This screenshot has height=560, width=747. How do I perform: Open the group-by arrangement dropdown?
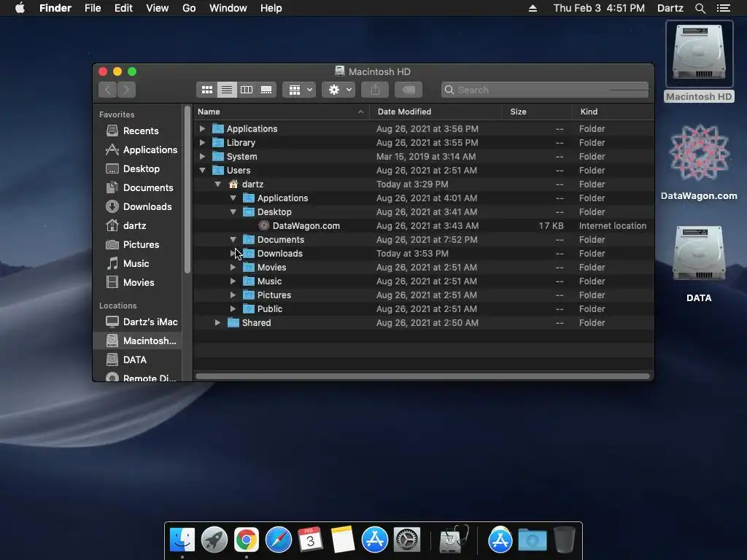tap(299, 90)
